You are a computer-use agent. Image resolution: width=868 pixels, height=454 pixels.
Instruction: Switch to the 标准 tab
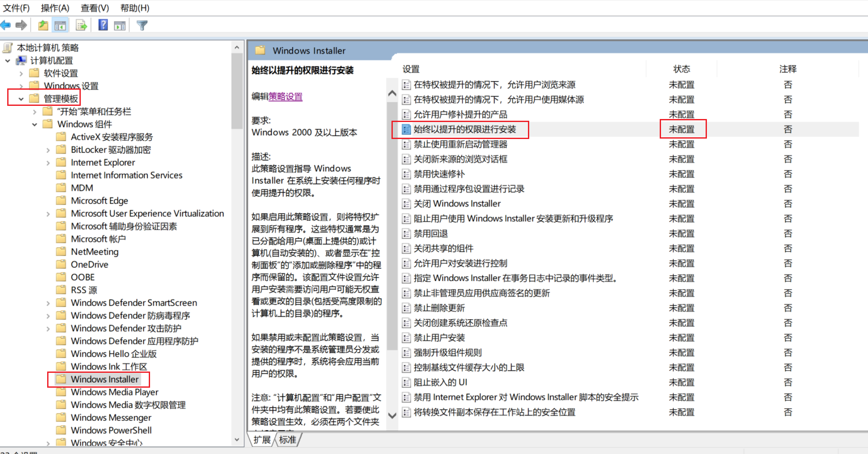288,440
